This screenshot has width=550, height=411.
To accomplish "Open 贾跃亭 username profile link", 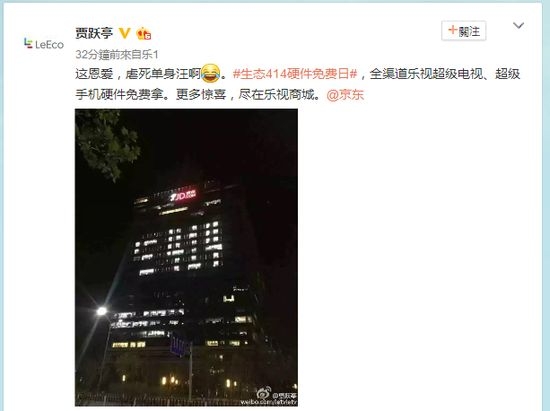I will (94, 33).
